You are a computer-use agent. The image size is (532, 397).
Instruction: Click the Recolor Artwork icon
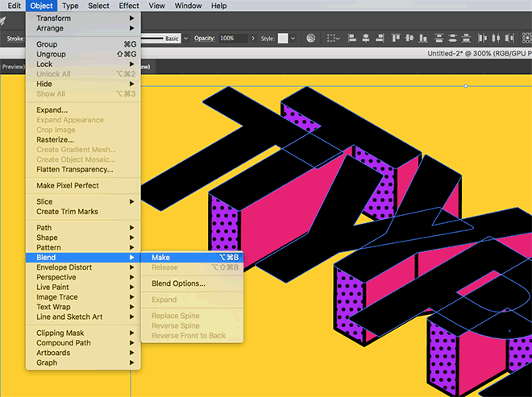(x=310, y=38)
